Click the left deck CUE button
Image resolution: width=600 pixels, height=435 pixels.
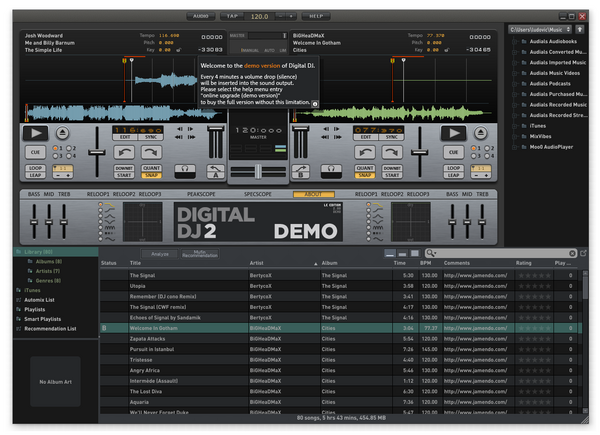click(x=35, y=152)
